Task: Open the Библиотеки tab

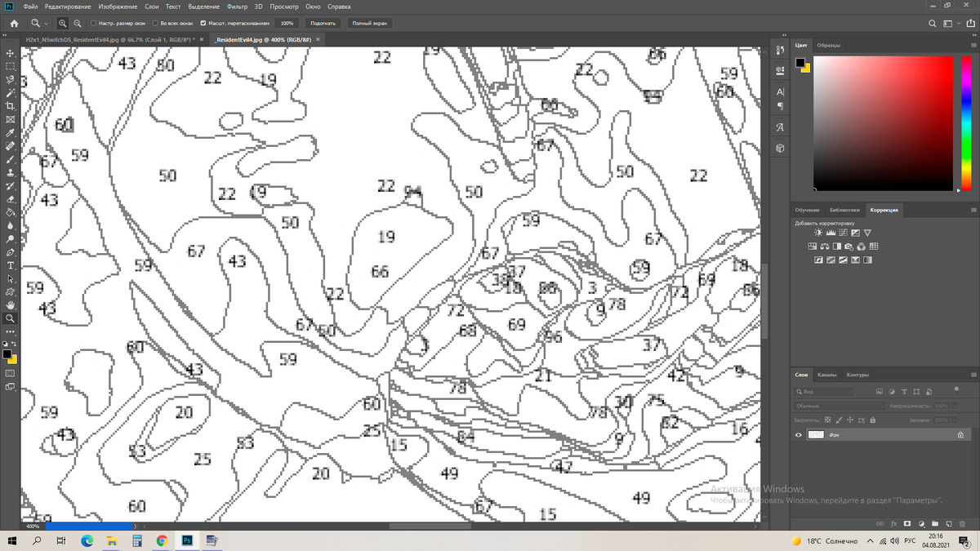Action: pos(844,210)
